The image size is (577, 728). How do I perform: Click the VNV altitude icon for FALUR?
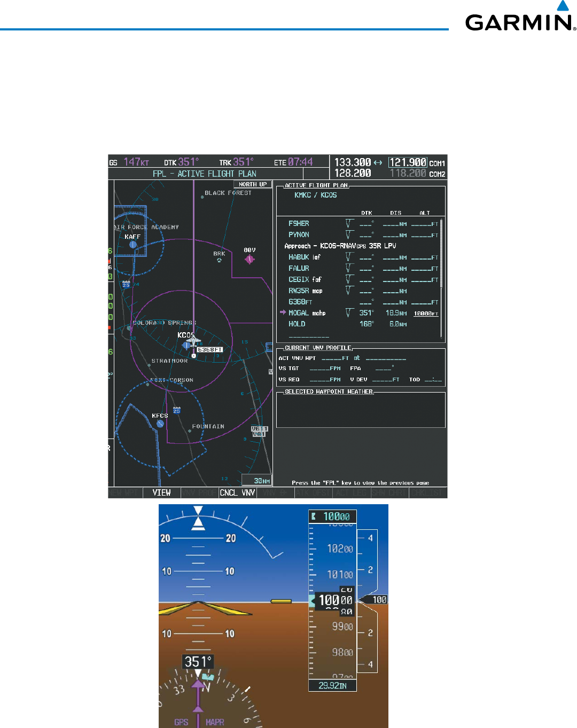click(349, 268)
